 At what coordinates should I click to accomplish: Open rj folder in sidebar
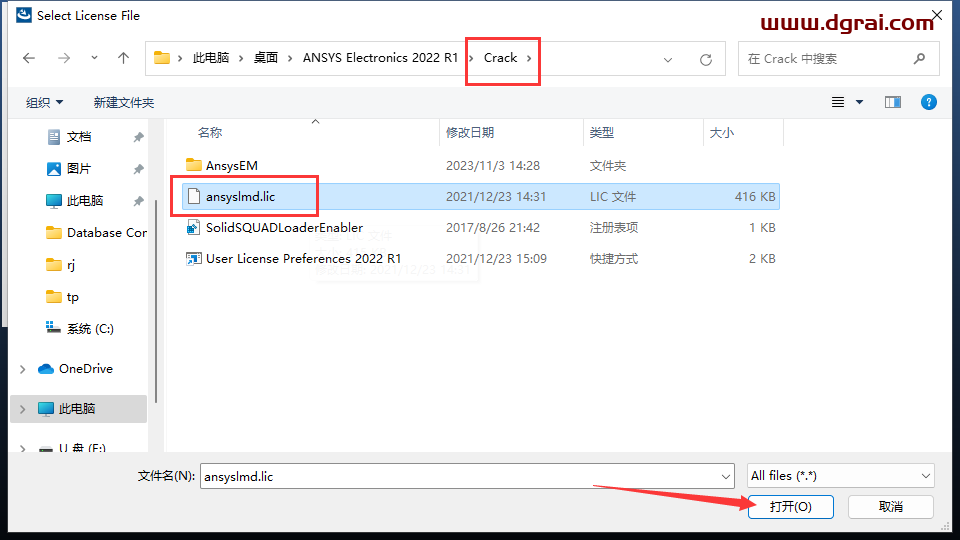click(x=61, y=264)
